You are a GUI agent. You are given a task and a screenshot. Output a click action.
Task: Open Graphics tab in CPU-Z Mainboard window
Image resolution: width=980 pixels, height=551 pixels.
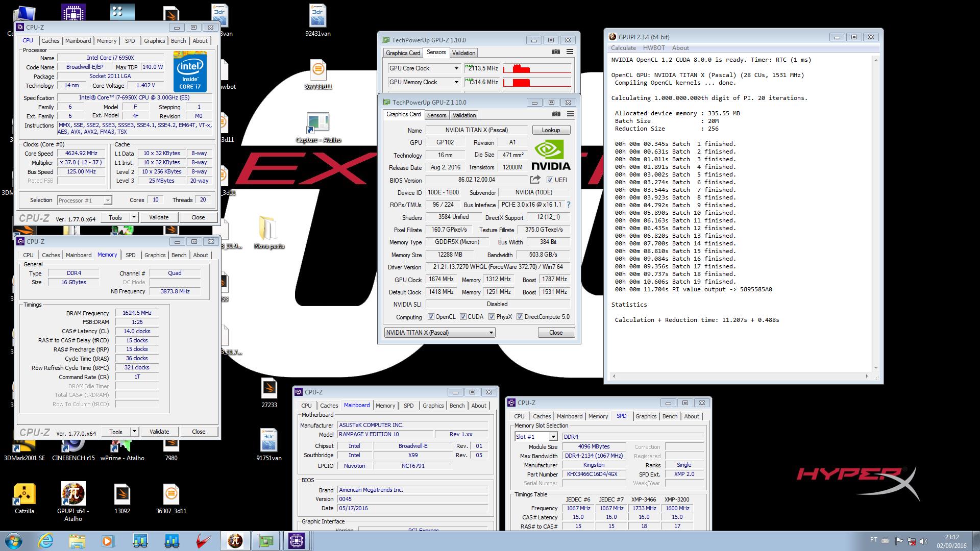[433, 406]
